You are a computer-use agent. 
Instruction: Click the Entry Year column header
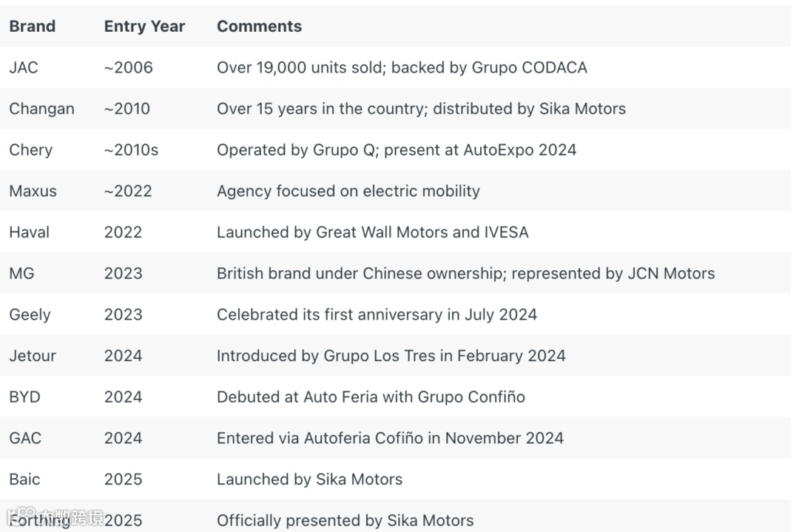click(x=144, y=27)
